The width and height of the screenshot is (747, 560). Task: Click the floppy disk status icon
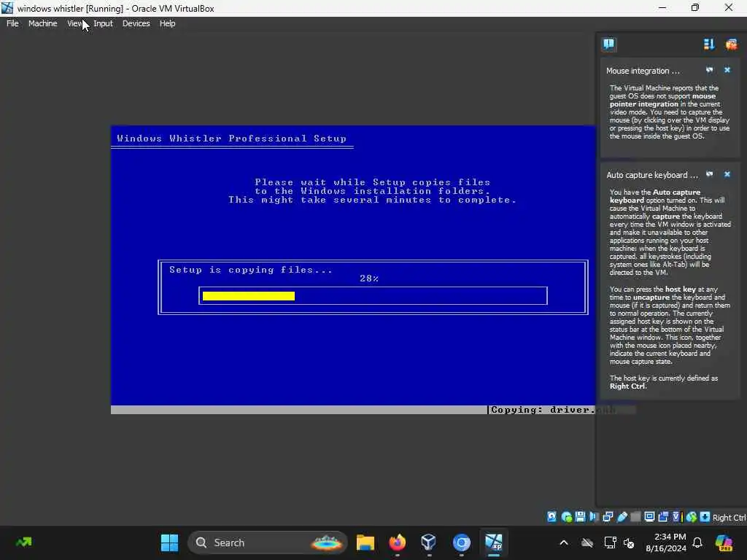tap(580, 517)
